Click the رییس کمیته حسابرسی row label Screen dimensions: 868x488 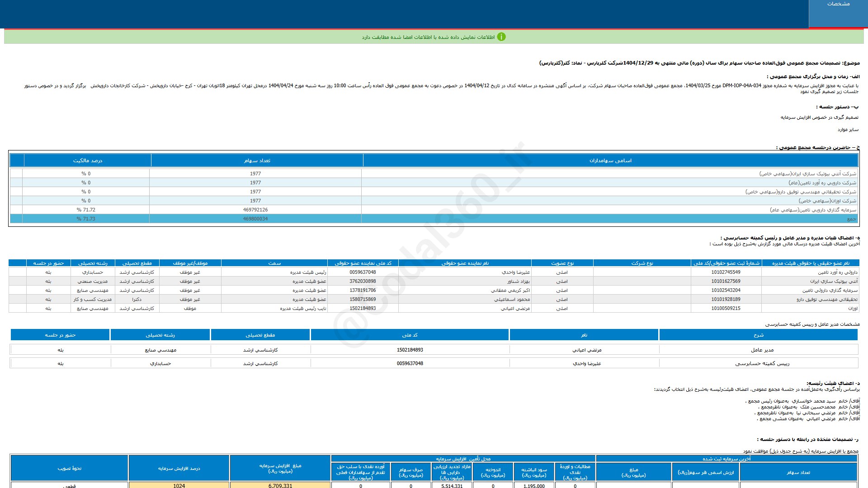tap(762, 363)
